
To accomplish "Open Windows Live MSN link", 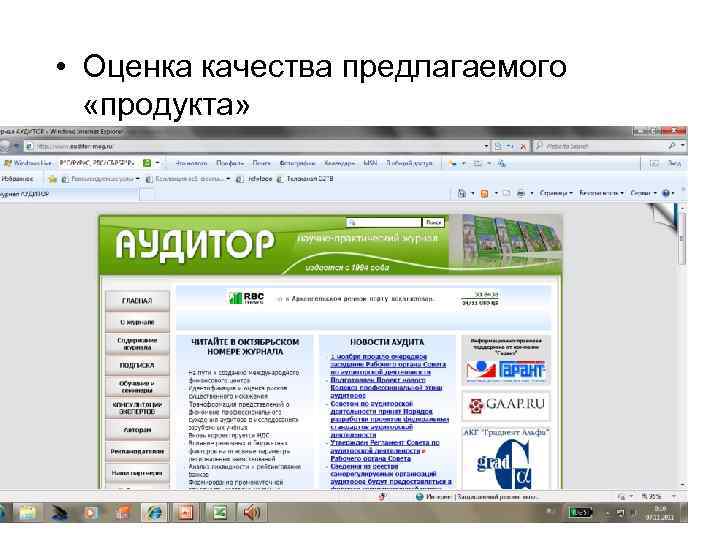I will click(x=370, y=163).
